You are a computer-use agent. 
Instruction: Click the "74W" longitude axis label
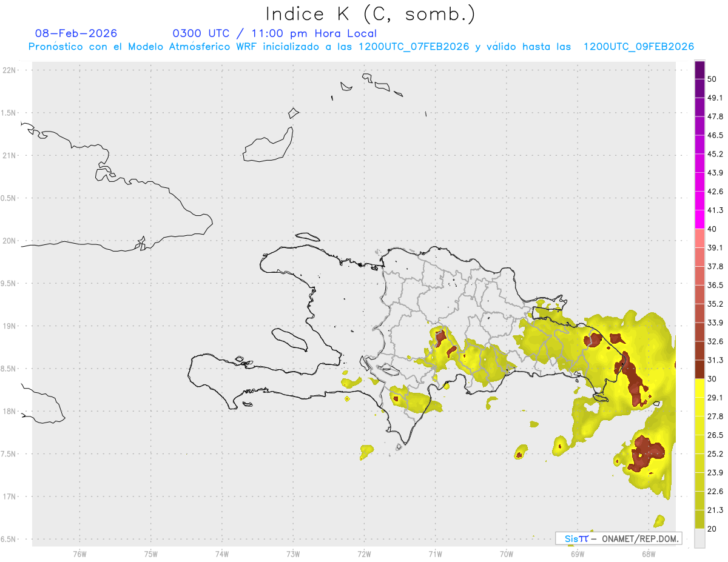(222, 554)
